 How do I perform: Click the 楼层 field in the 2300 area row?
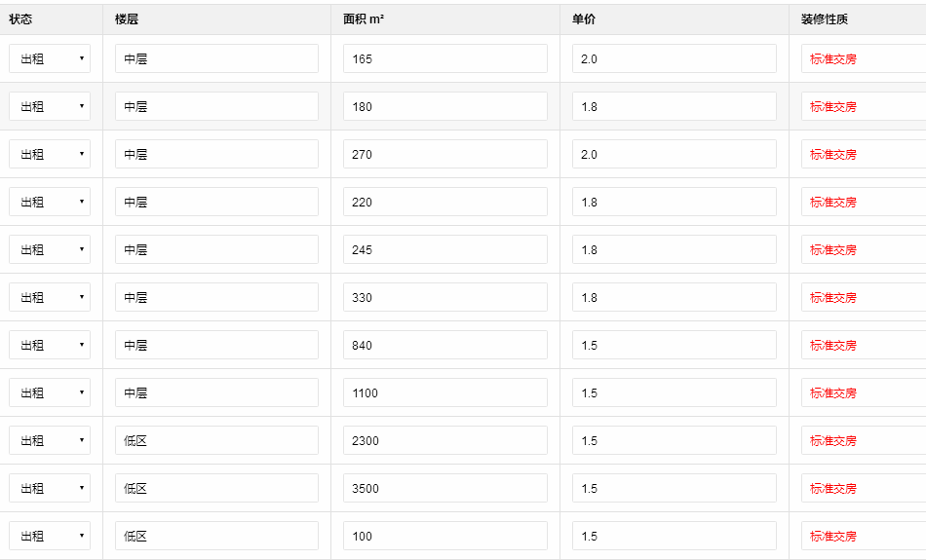click(216, 440)
